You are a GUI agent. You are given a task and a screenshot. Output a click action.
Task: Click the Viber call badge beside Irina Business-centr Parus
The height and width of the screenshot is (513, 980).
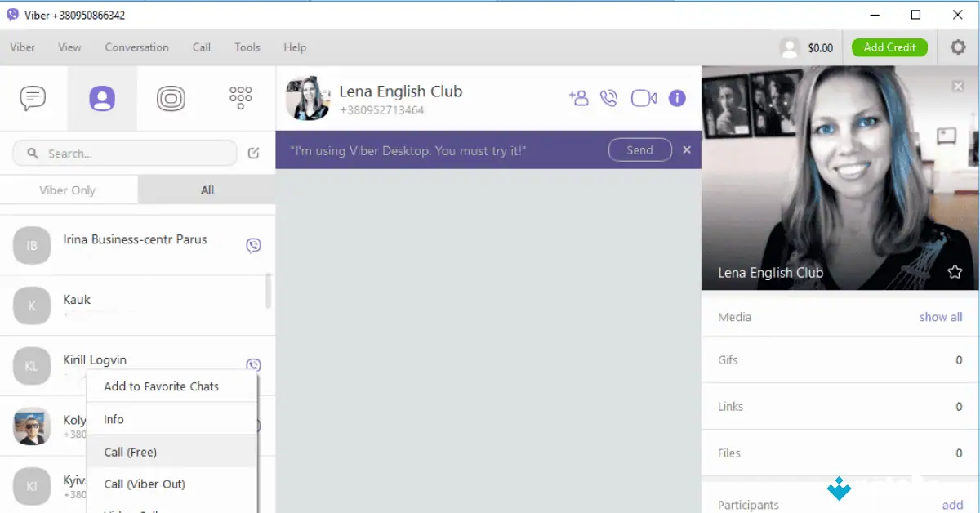click(x=253, y=244)
